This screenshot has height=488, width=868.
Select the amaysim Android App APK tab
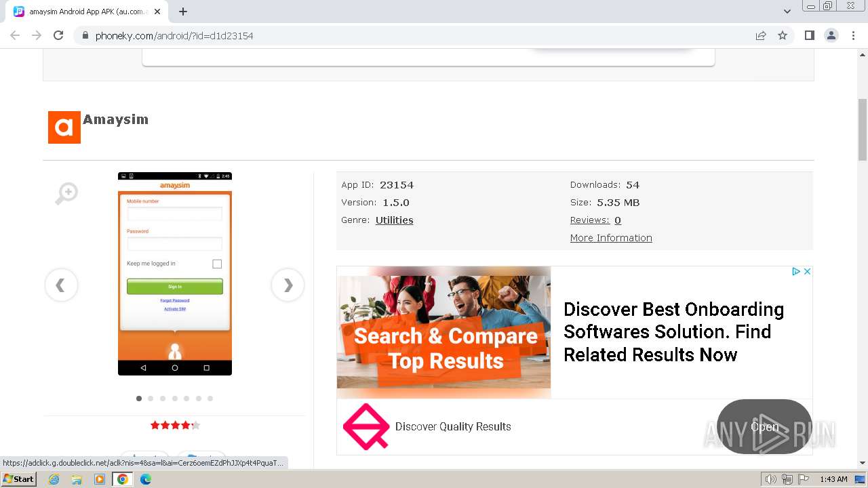tap(88, 12)
